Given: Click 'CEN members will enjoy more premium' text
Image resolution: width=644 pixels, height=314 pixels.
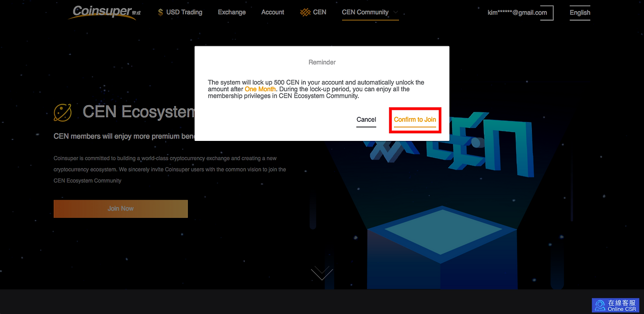Looking at the screenshot, I should (x=117, y=136).
